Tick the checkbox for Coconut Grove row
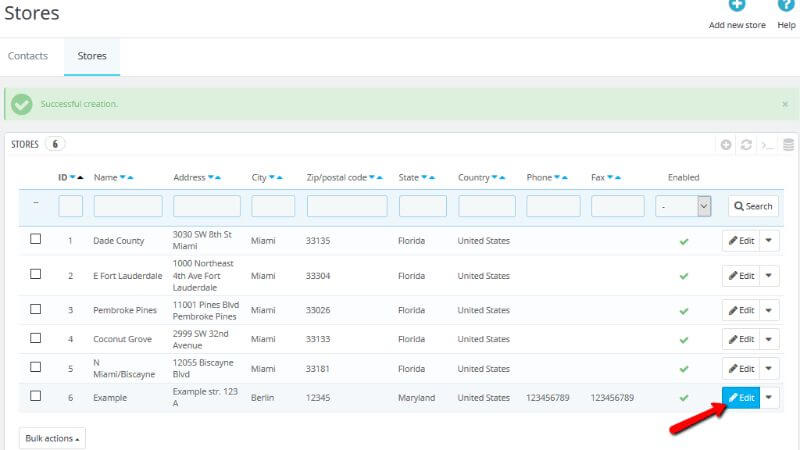The height and width of the screenshot is (450, 800). (36, 338)
